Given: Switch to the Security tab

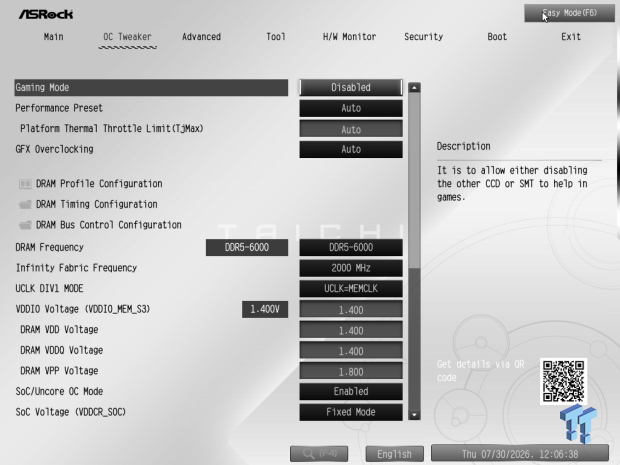Looking at the screenshot, I should pos(423,37).
